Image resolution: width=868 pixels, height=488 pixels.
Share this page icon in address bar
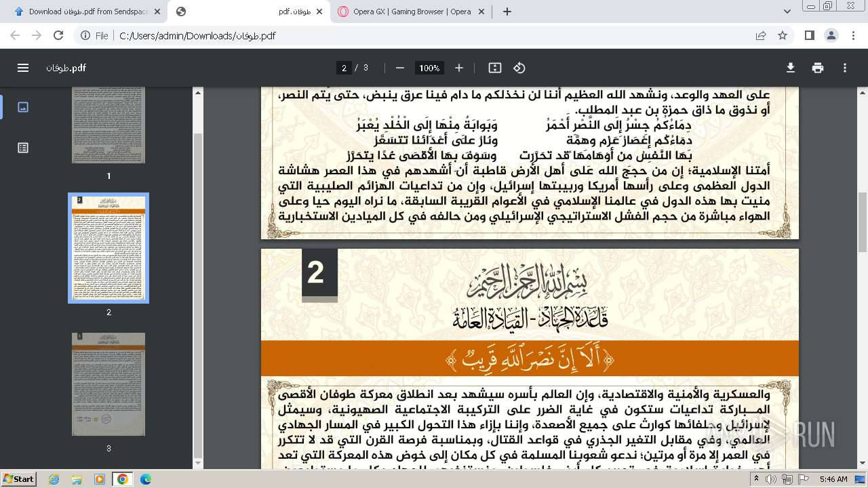coord(761,36)
